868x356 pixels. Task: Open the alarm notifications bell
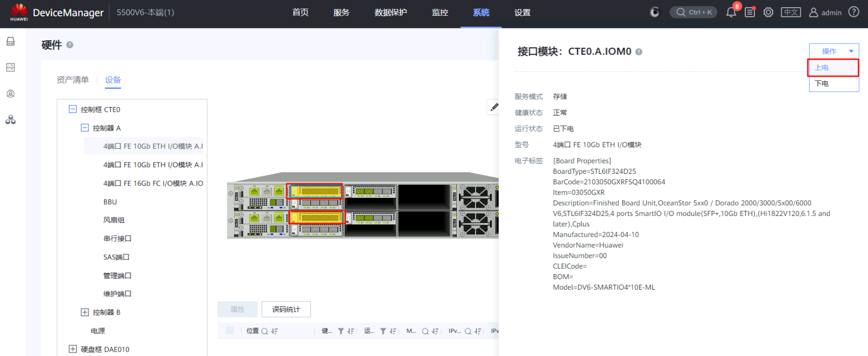[731, 12]
